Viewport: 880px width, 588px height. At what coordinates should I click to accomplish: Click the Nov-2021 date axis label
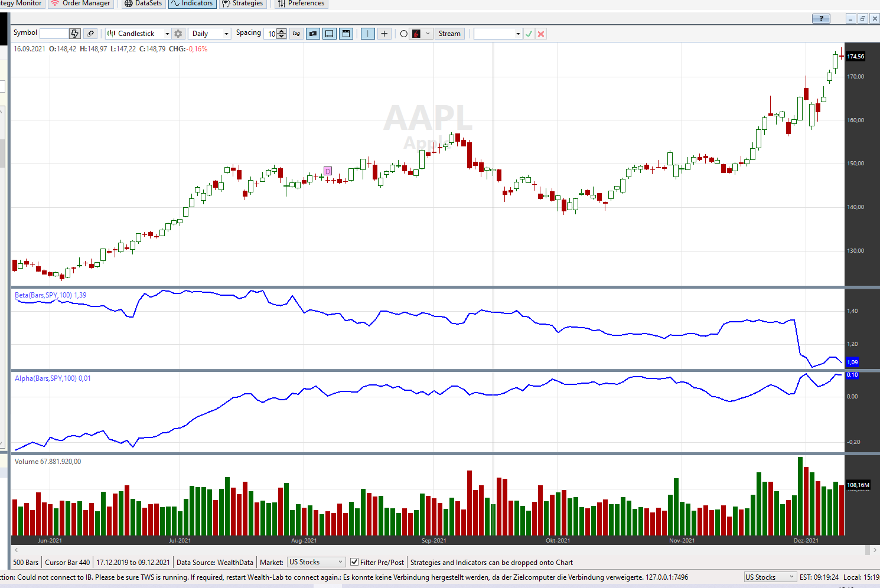coord(682,540)
